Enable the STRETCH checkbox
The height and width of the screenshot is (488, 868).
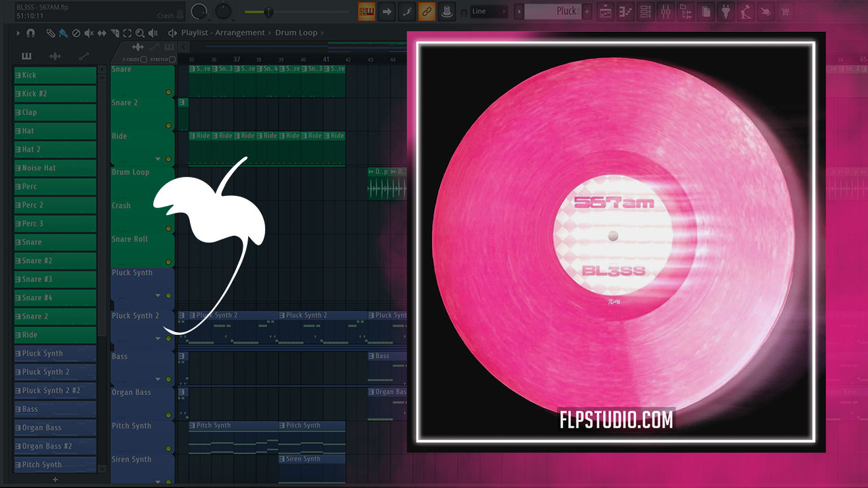coord(172,60)
